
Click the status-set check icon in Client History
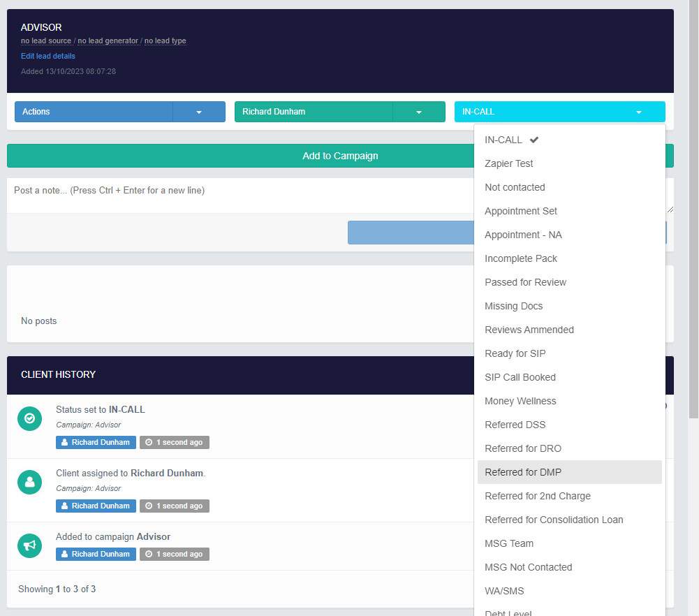[29, 418]
